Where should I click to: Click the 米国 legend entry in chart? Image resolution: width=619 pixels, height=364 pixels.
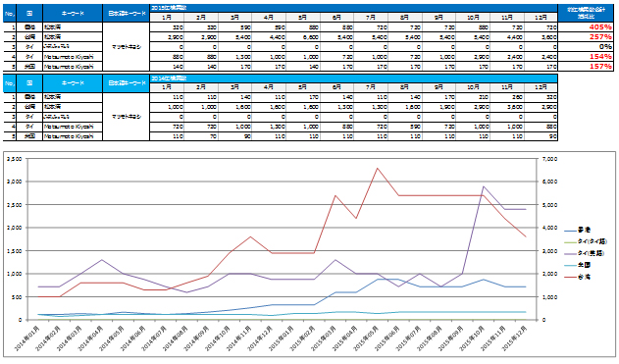click(577, 265)
